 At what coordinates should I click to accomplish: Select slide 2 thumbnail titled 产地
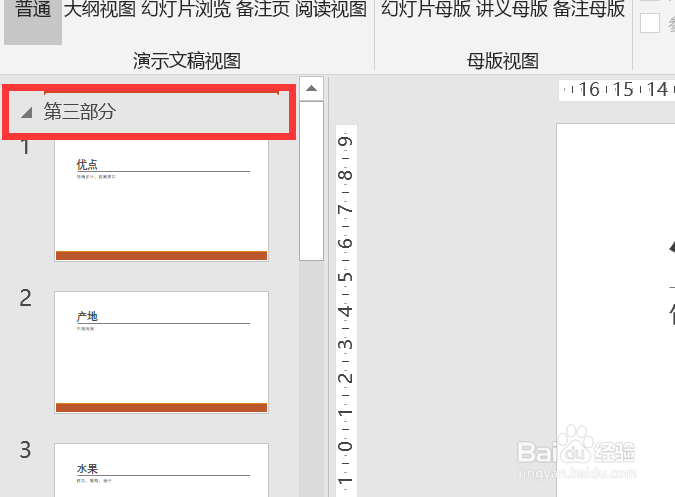161,352
